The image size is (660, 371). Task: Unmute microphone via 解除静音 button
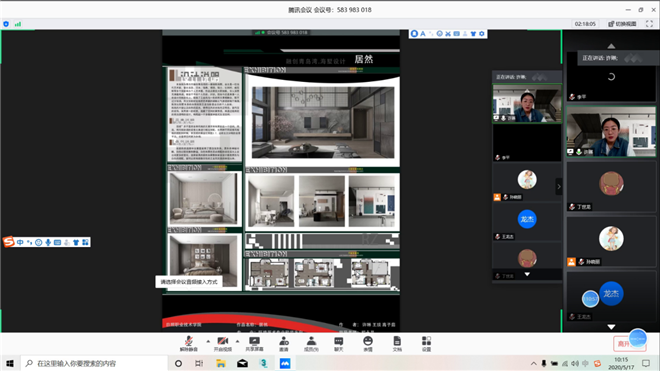click(x=189, y=344)
